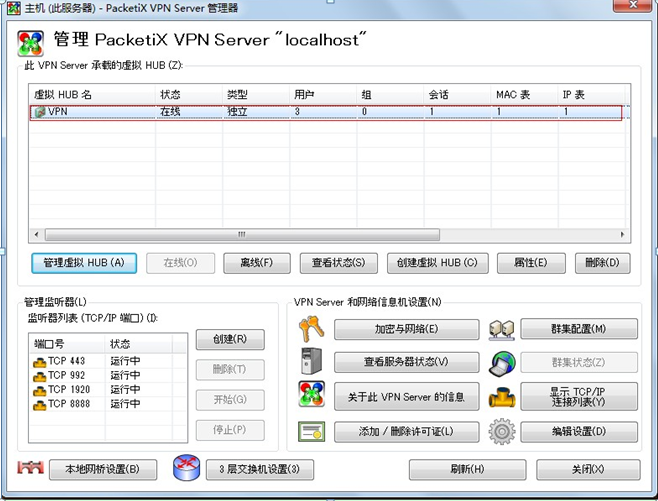Click the 创建虚拟 HUB (C) button
The height and width of the screenshot is (501, 658).
[437, 263]
